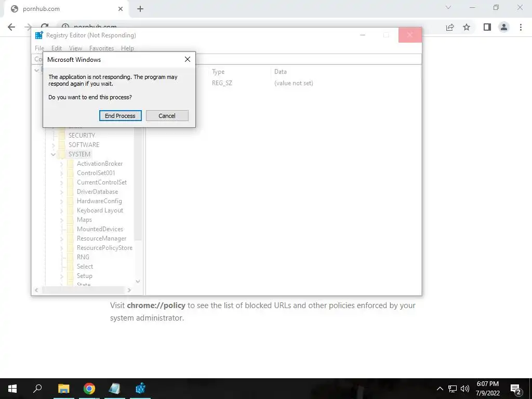Viewport: 532px width, 399px height.
Task: Collapse the SYSTEM key arrow
Action: (54, 154)
